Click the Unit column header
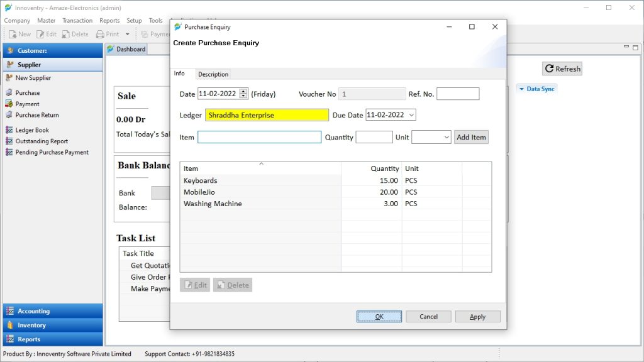This screenshot has height=362, width=644. [x=431, y=168]
